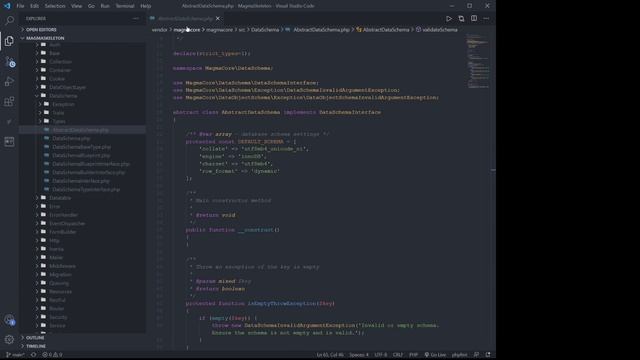Click the code minimap overview
640x360 pixels.
click(x=478, y=61)
